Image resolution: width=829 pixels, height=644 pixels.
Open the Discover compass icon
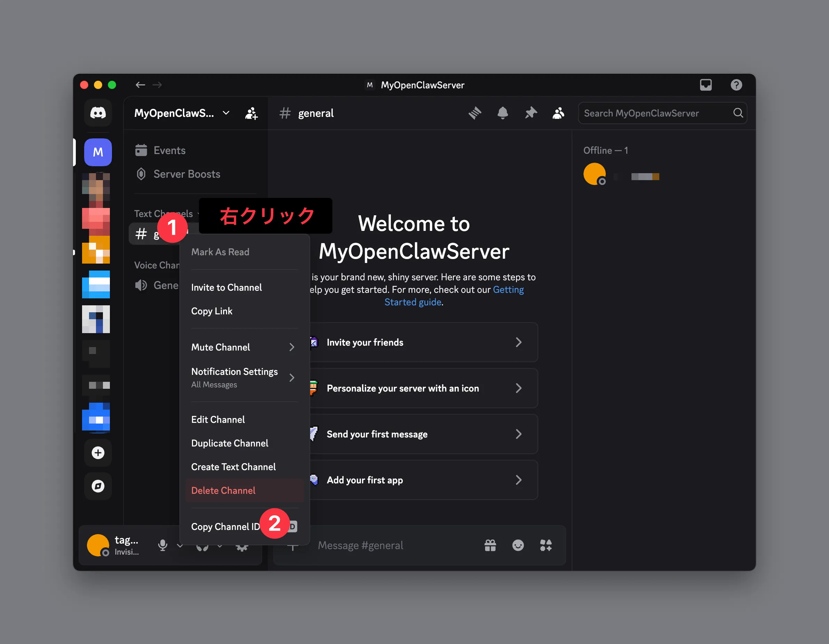(x=98, y=486)
